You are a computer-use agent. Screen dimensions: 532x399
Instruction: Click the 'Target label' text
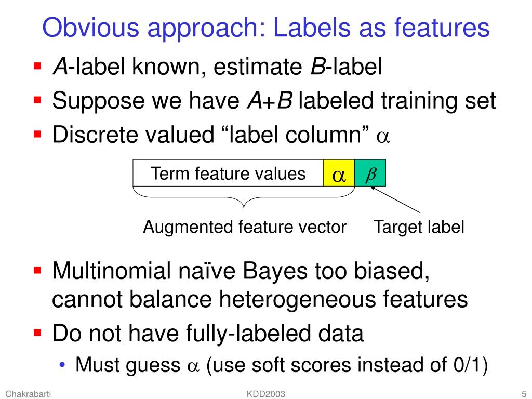[x=419, y=227]
